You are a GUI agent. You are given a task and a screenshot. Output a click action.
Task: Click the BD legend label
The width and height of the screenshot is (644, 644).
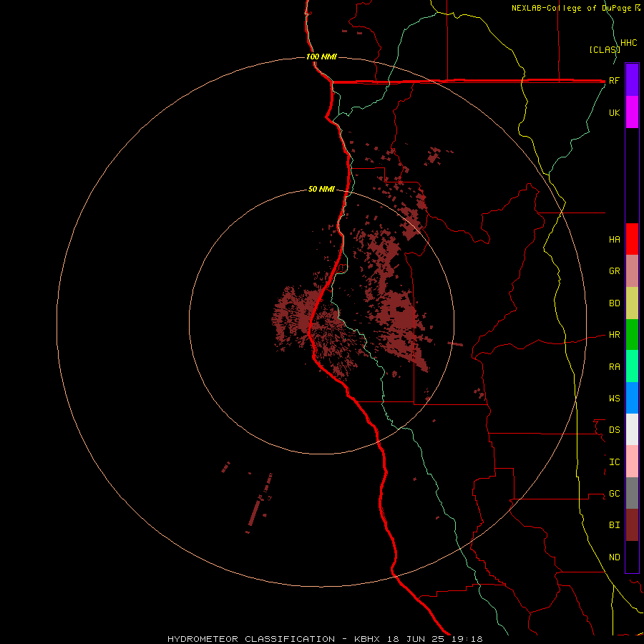click(x=615, y=303)
